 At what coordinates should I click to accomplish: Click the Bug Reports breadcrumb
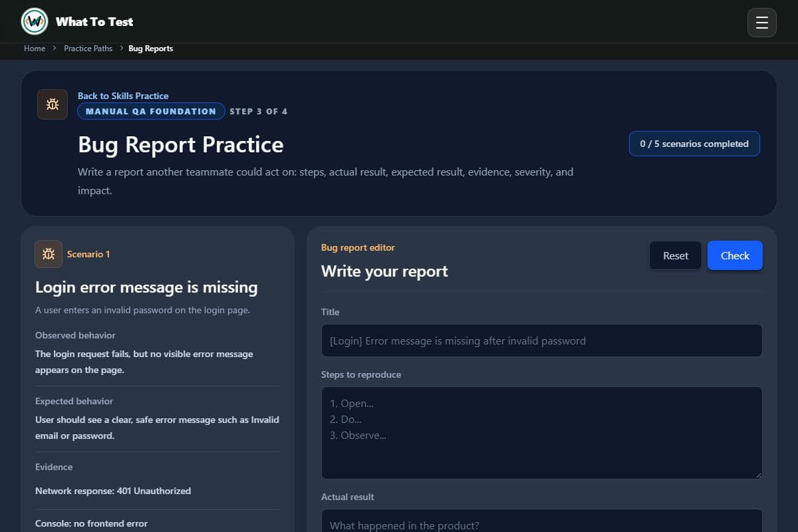click(x=150, y=49)
